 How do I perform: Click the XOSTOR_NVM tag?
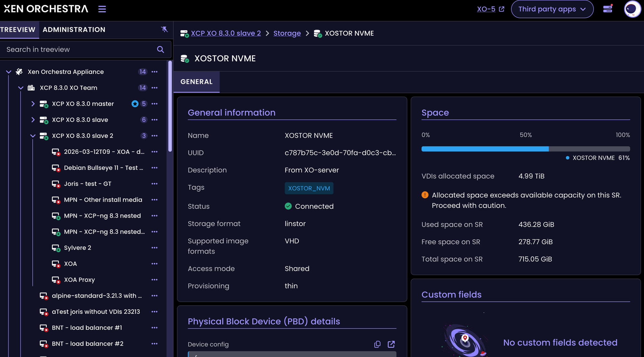pos(309,188)
